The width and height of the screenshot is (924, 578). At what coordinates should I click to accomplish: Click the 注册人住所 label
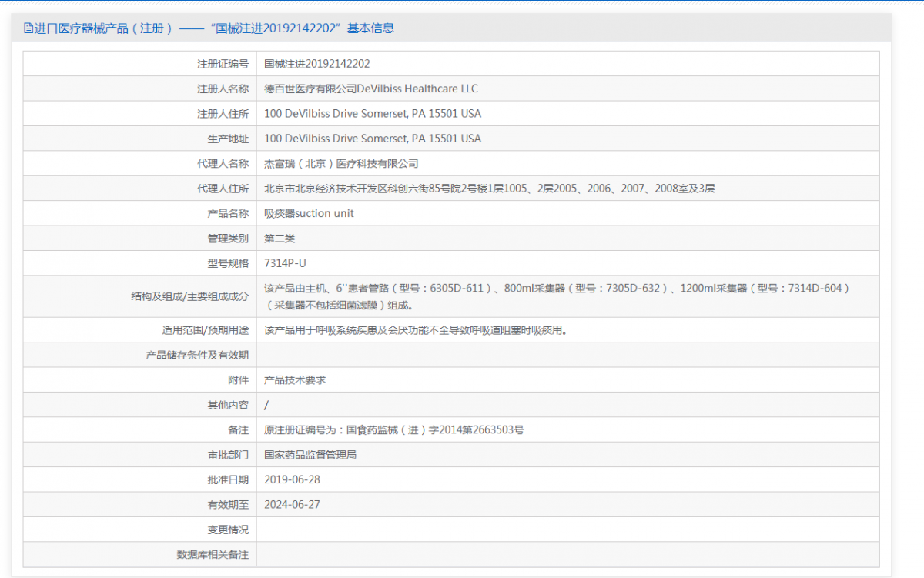pos(223,114)
